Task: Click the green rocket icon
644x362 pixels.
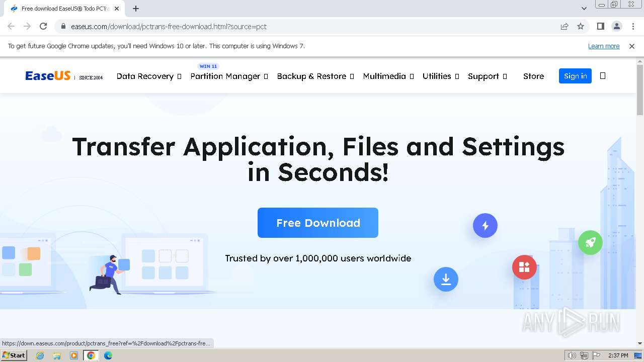Action: coord(590,242)
